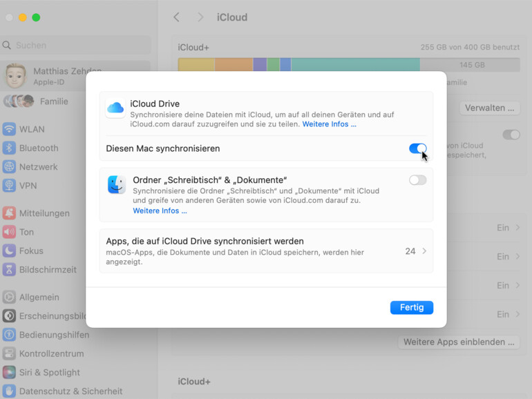Select Mitteilungen in the sidebar
Image resolution: width=532 pixels, height=399 pixels.
[44, 213]
